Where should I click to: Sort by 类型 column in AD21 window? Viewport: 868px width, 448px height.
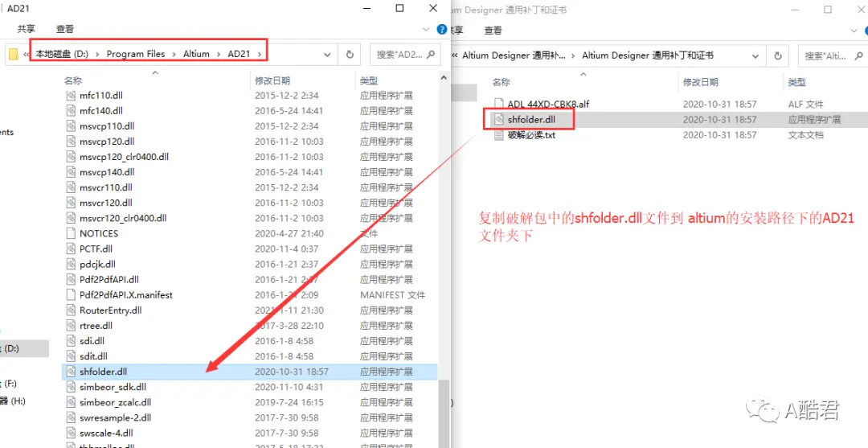[369, 81]
